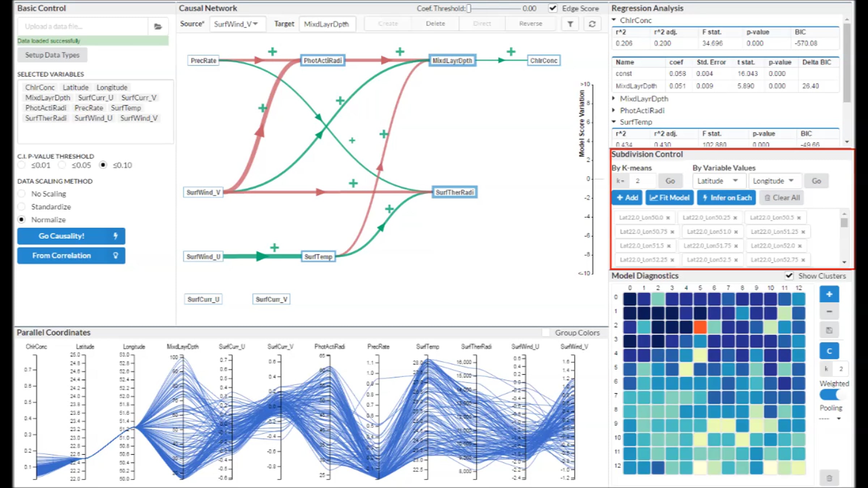Open the Longitude variable dropdown
The width and height of the screenshot is (868, 488).
pos(775,181)
